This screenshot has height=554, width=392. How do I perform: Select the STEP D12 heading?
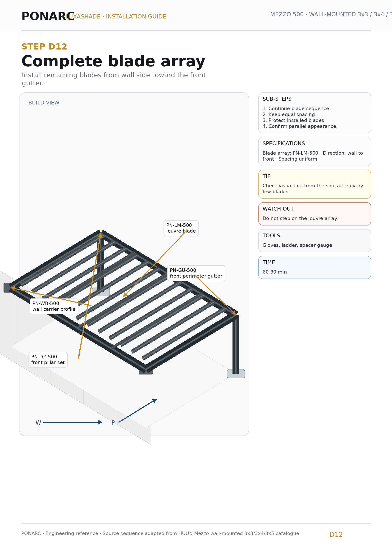click(x=44, y=47)
